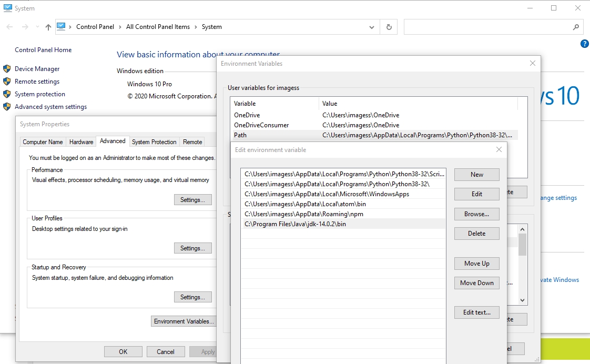Click Cancel in System Properties

166,352
